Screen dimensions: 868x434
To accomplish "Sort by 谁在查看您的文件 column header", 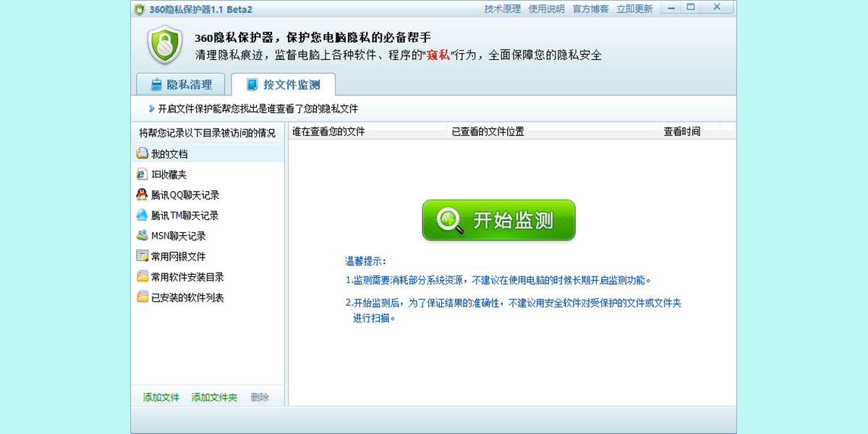I will click(368, 132).
